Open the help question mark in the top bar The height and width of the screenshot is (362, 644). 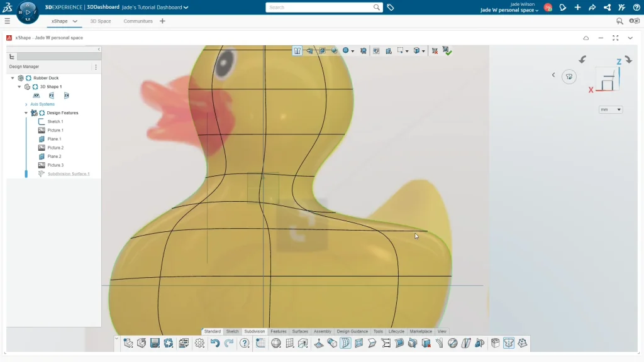(636, 8)
